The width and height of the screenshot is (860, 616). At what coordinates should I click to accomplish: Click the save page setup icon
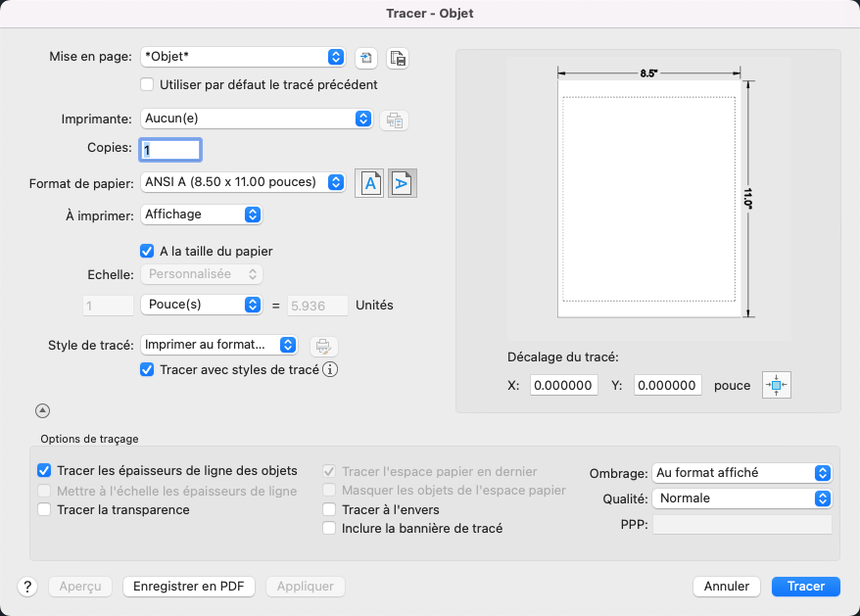click(397, 58)
